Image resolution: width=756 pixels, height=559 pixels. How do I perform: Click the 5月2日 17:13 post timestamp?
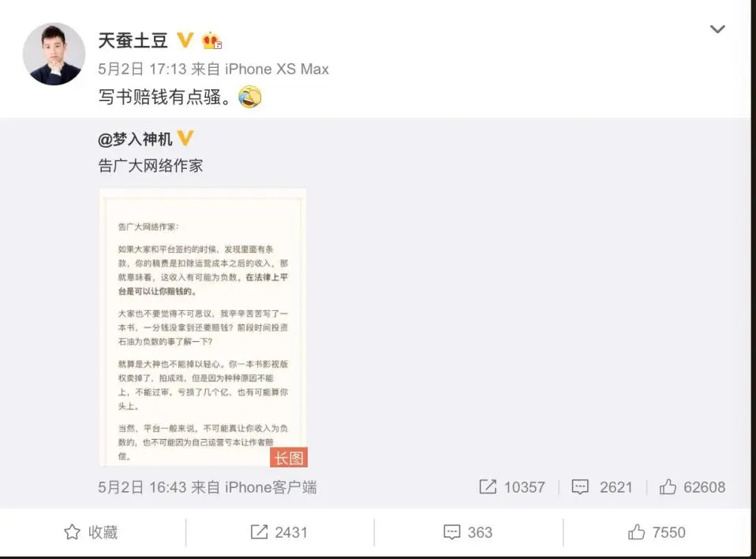(142, 69)
